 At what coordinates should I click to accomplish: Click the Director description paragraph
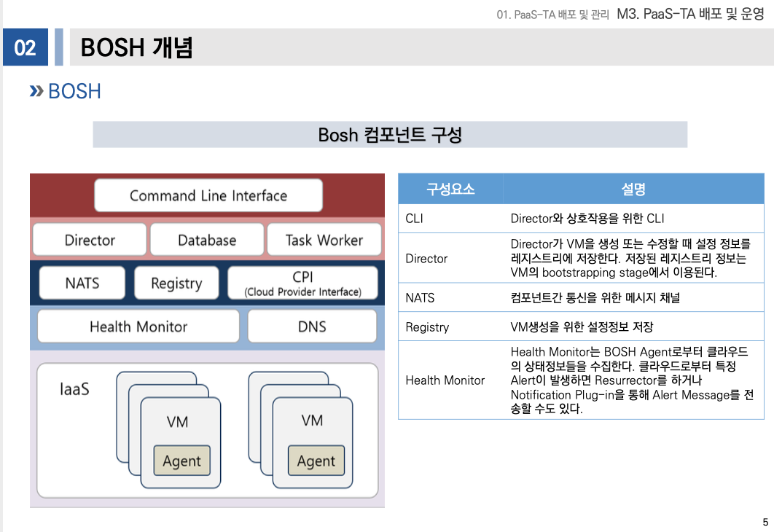pyautogui.click(x=630, y=258)
